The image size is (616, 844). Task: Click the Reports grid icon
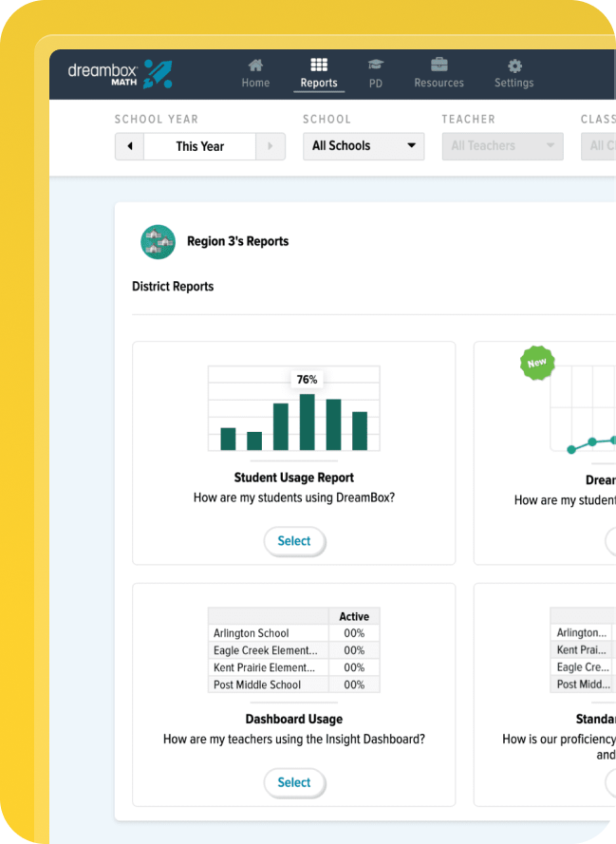(319, 66)
